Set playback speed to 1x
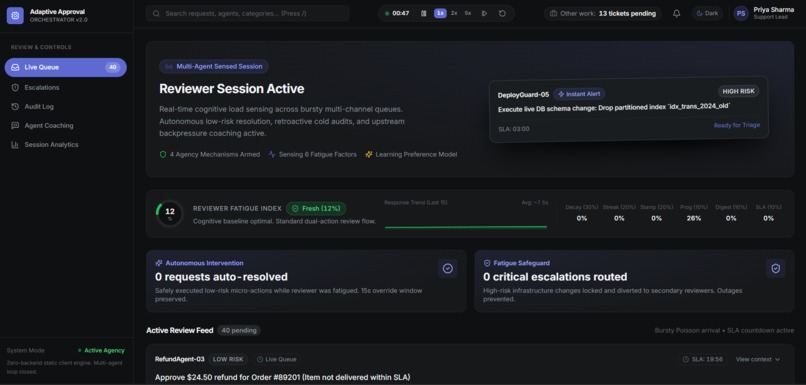 point(440,13)
